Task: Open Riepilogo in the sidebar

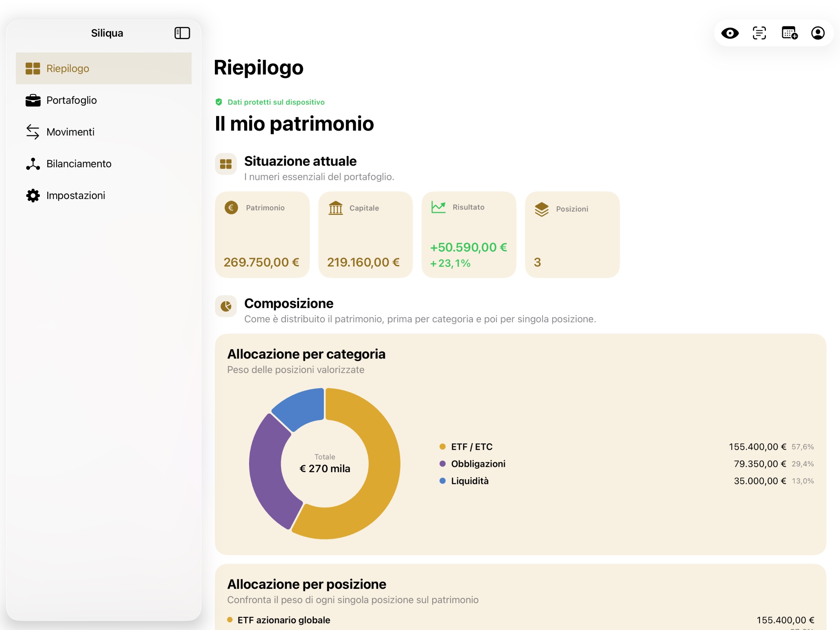Action: (104, 68)
